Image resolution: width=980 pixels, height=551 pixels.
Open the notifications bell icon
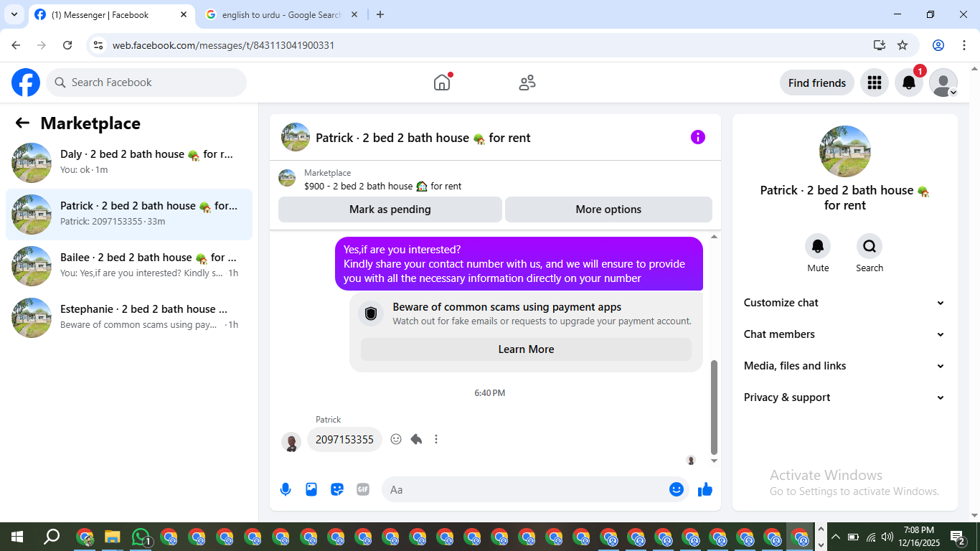point(909,83)
